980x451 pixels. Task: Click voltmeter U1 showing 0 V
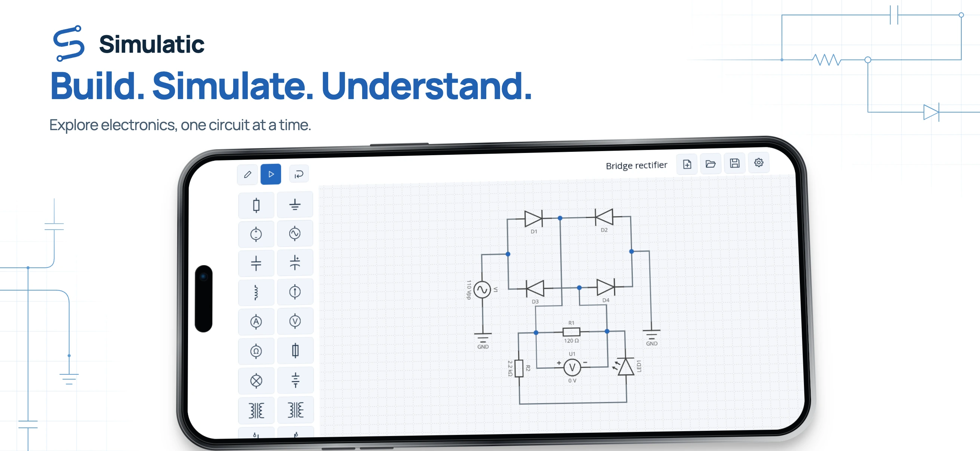(572, 368)
